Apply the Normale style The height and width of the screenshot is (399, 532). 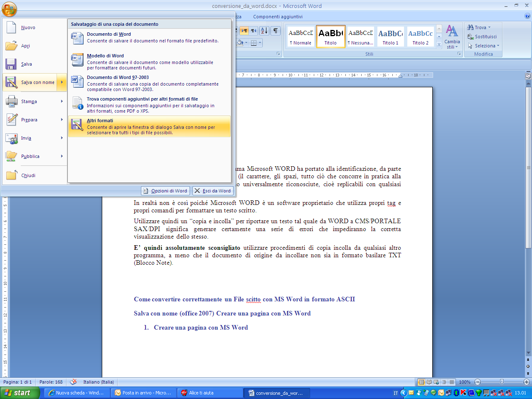[x=300, y=37]
